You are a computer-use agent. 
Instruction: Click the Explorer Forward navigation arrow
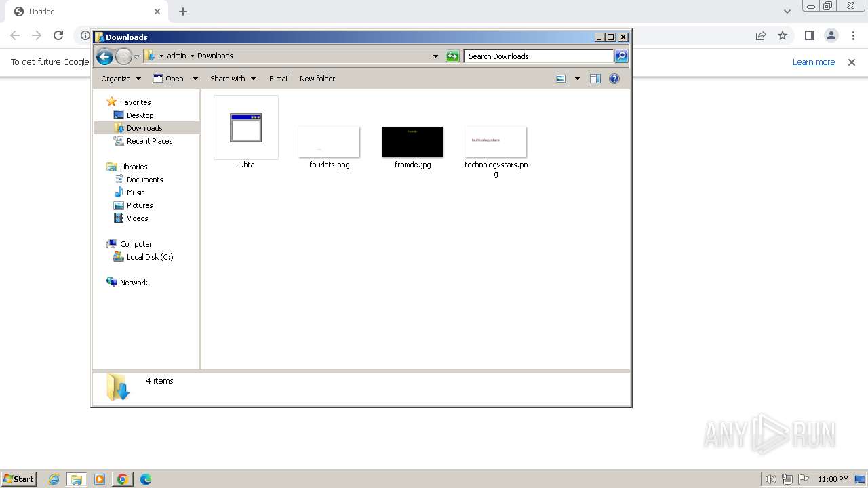pyautogui.click(x=123, y=57)
